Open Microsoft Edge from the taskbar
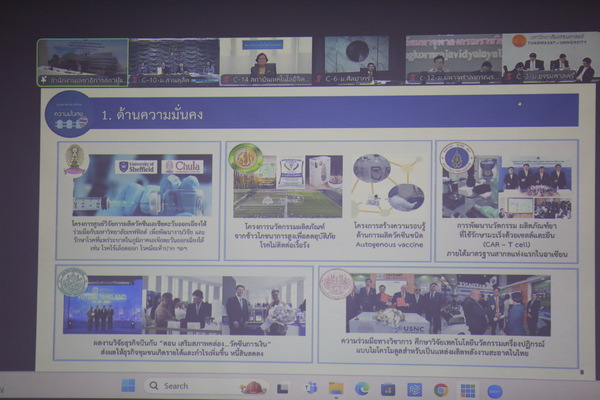Image resolution: width=600 pixels, height=400 pixels. [x=362, y=389]
